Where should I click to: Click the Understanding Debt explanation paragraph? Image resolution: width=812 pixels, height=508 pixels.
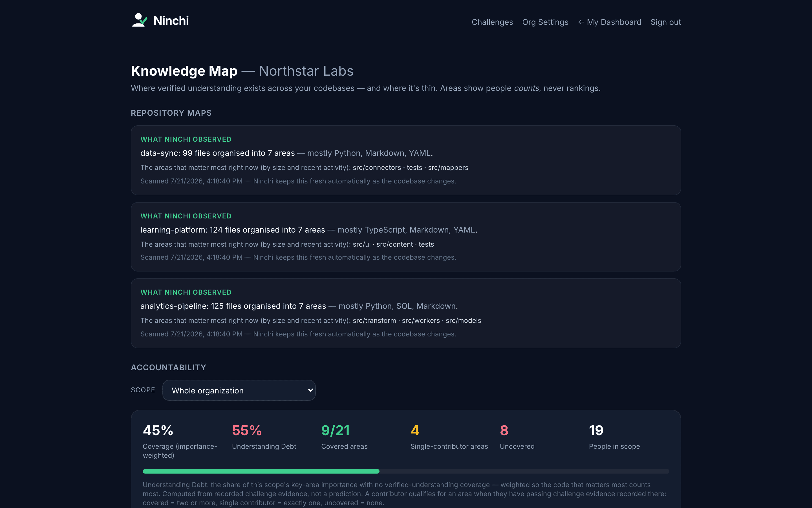(x=404, y=494)
